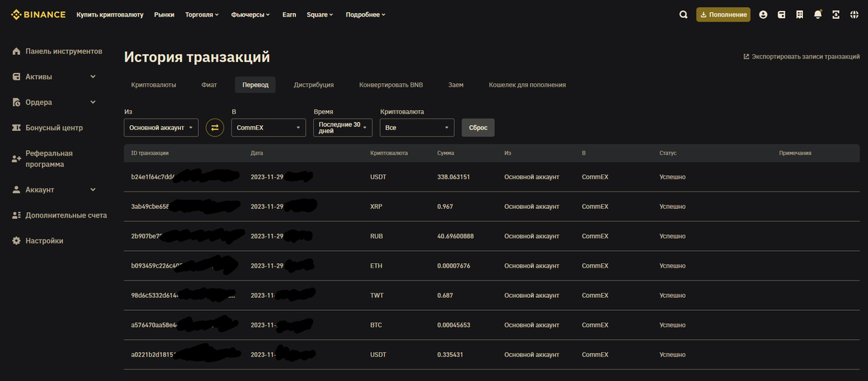This screenshot has height=381, width=868.
Task: Open Рынки in header
Action: (x=164, y=14)
